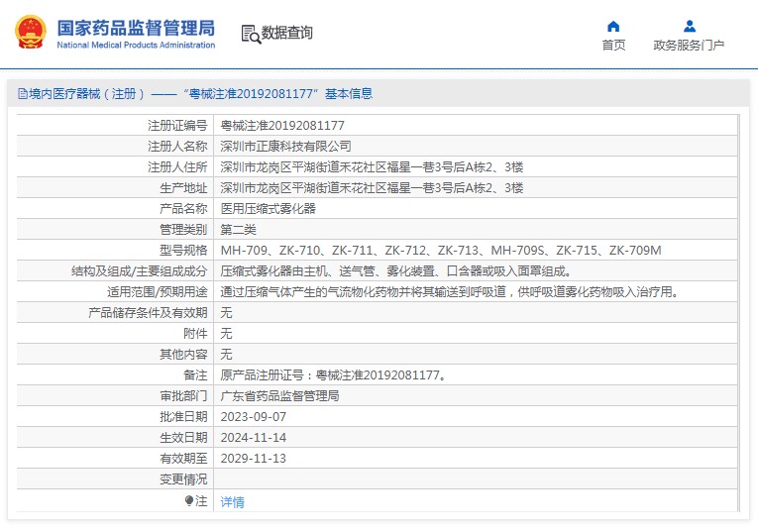Click the 生效日期 label
The width and height of the screenshot is (758, 532).
(183, 437)
